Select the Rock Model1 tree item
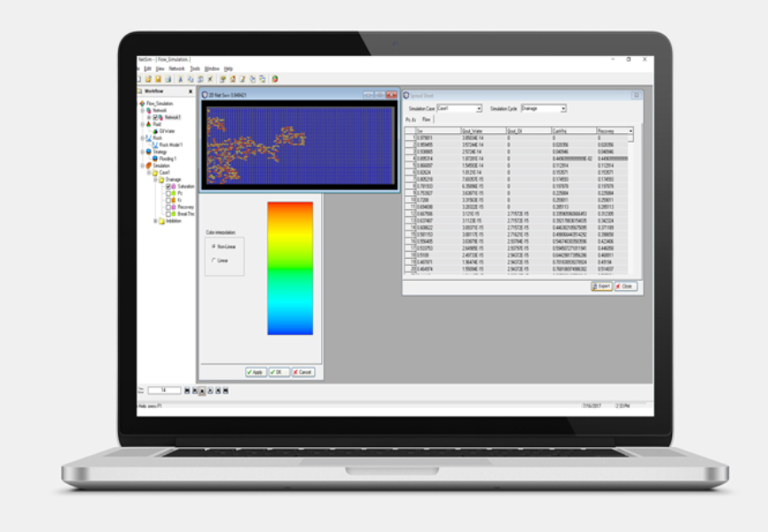Viewport: 768px width, 532px height. click(170, 145)
